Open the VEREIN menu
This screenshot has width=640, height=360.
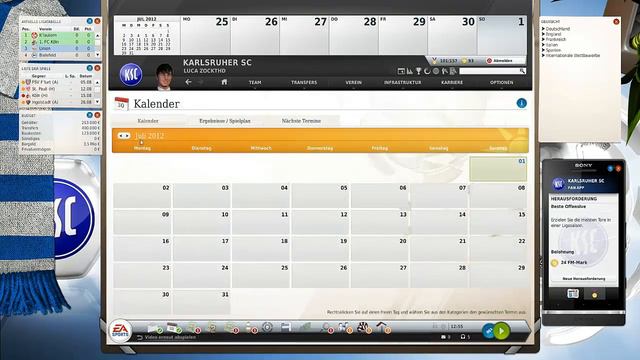point(353,82)
